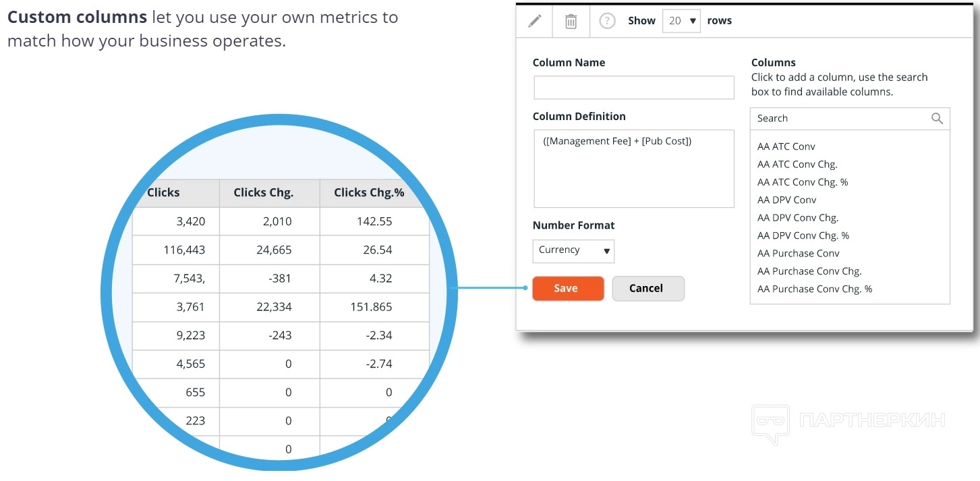Choose AA DPV Conv column entry
Viewport: 980px width, 481px height.
point(786,200)
